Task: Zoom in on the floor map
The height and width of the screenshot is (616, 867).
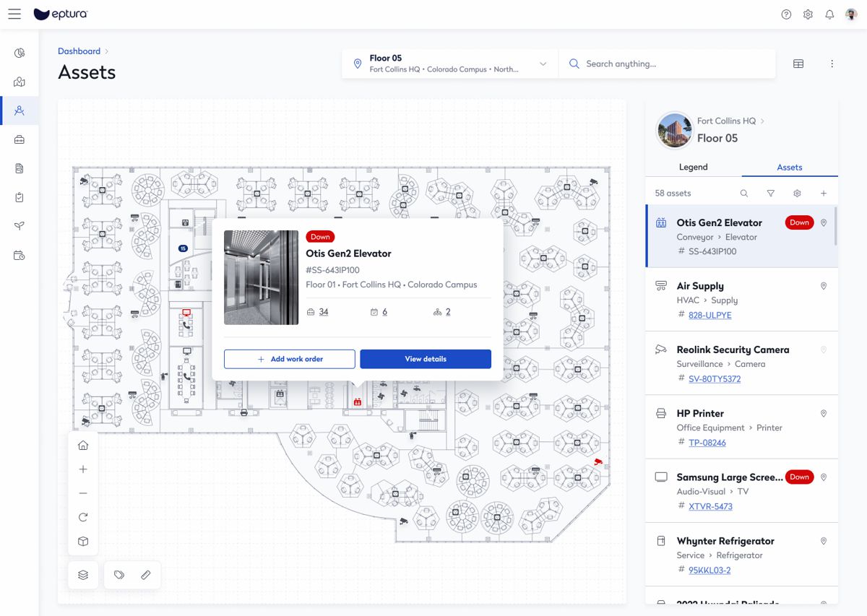Action: (x=83, y=469)
